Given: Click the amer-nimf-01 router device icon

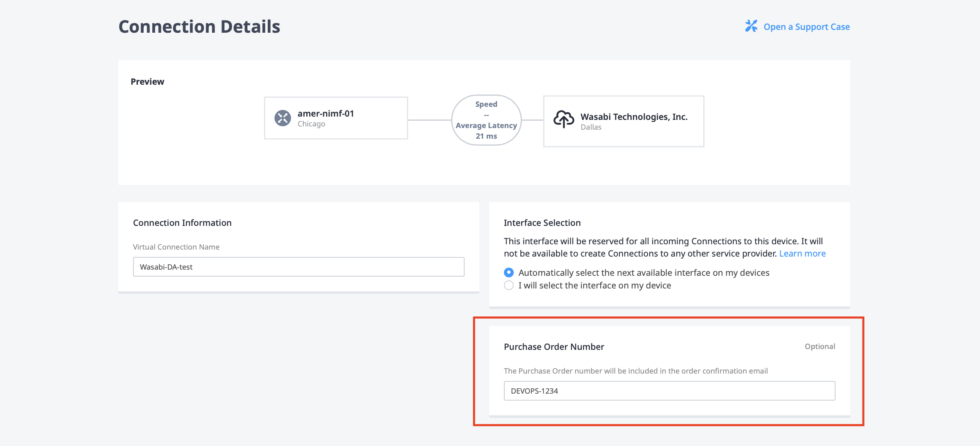Looking at the screenshot, I should click(282, 118).
